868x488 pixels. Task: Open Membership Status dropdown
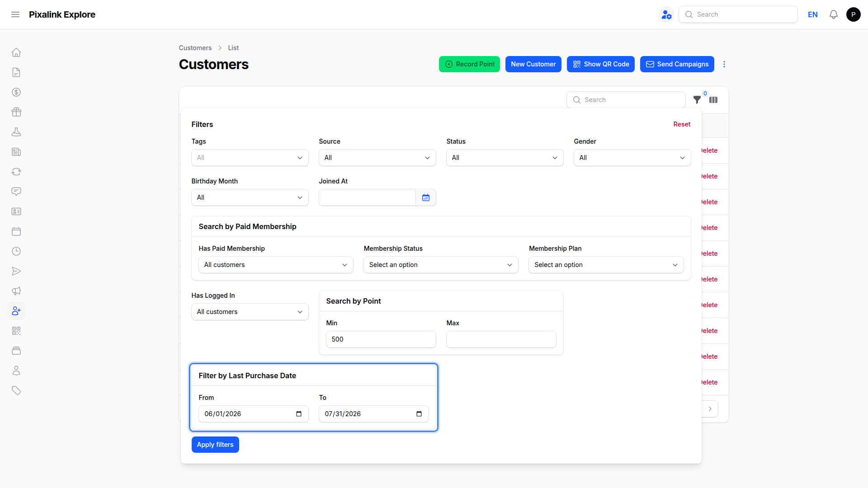[x=441, y=265]
